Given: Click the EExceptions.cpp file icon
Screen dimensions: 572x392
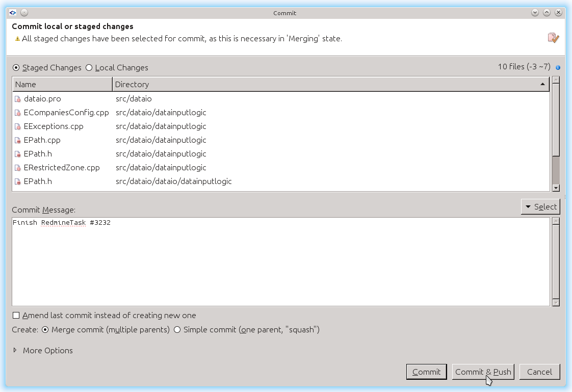Looking at the screenshot, I should 18,126.
